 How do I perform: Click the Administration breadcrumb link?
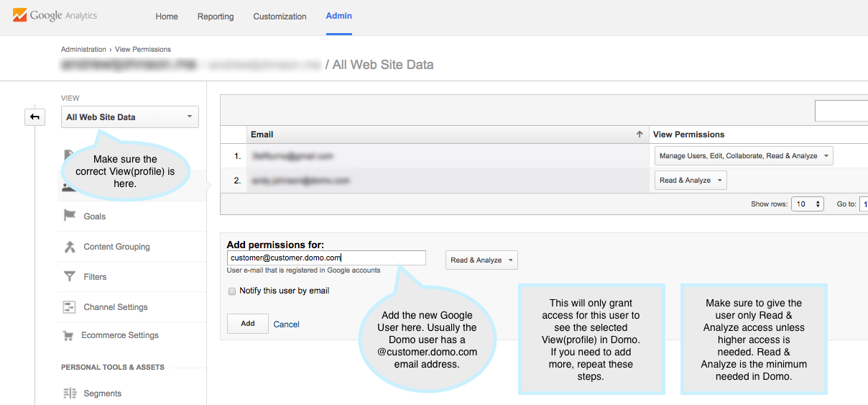83,50
